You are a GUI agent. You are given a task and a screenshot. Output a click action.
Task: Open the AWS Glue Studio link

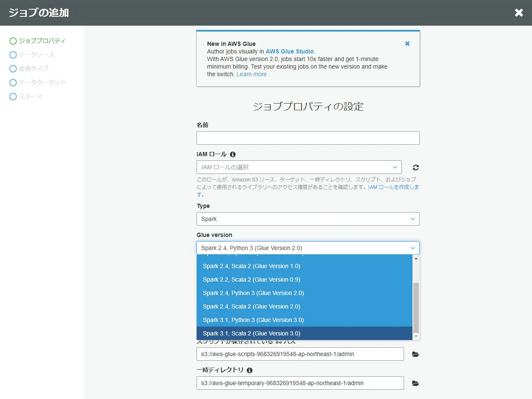290,51
